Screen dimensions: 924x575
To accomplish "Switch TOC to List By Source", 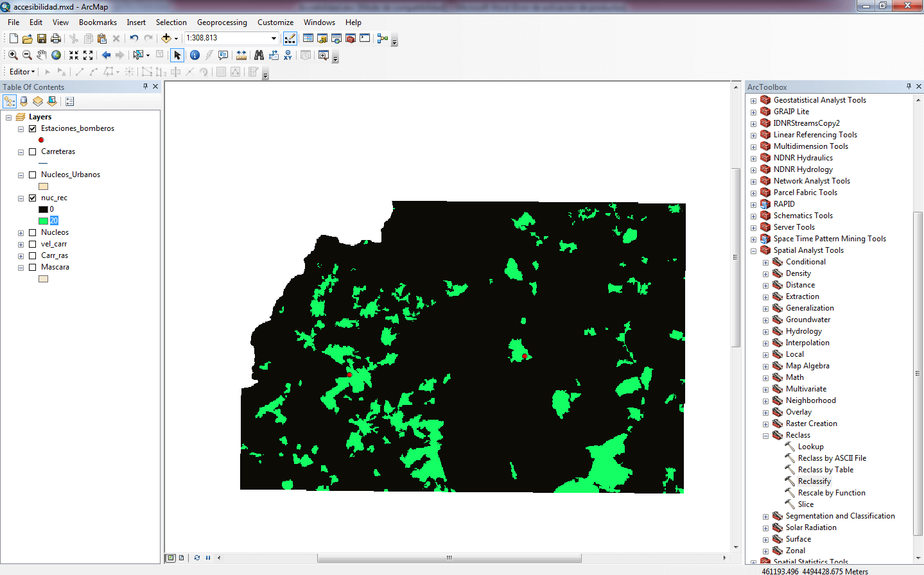I will pos(24,101).
